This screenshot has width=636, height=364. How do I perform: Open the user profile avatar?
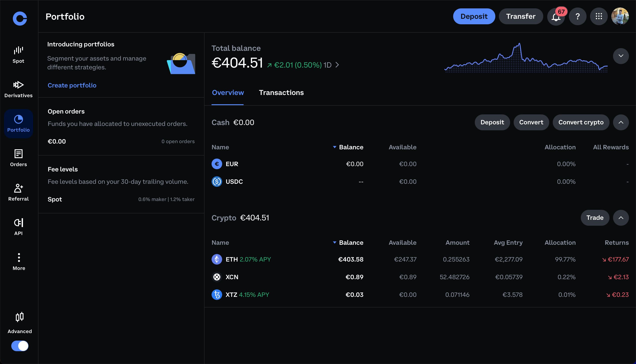click(620, 17)
